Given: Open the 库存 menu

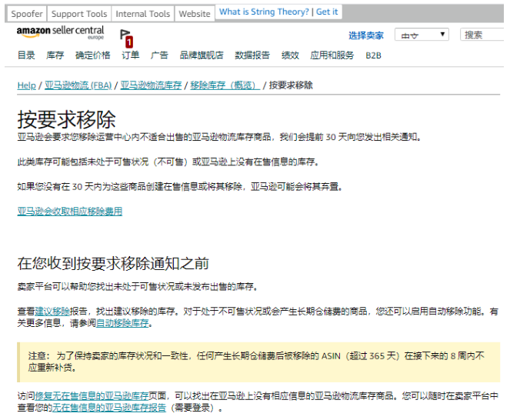Looking at the screenshot, I should (55, 55).
